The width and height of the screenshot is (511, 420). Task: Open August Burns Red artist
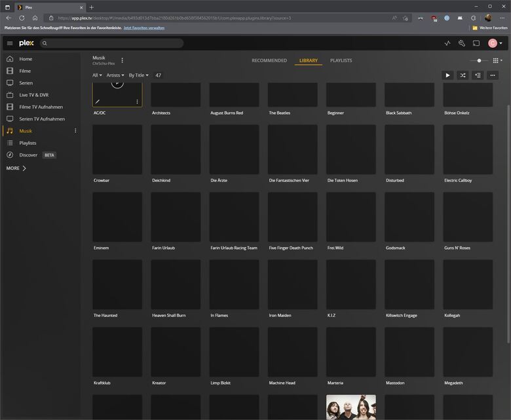227,113
